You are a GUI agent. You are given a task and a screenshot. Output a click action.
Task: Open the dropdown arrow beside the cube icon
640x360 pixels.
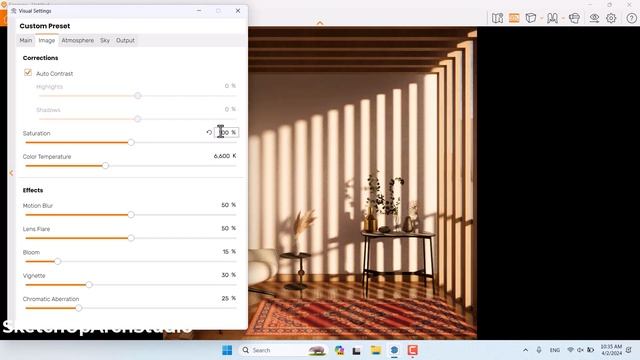[x=542, y=18]
